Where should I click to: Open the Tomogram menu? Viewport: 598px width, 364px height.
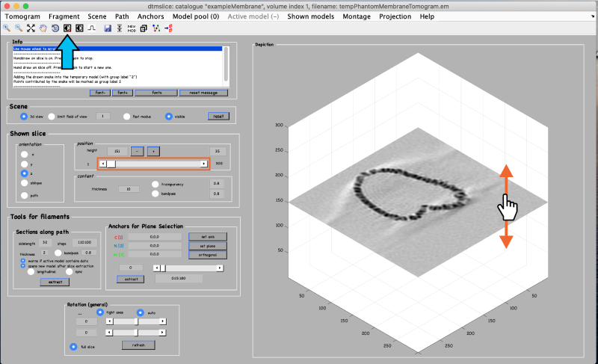(22, 16)
